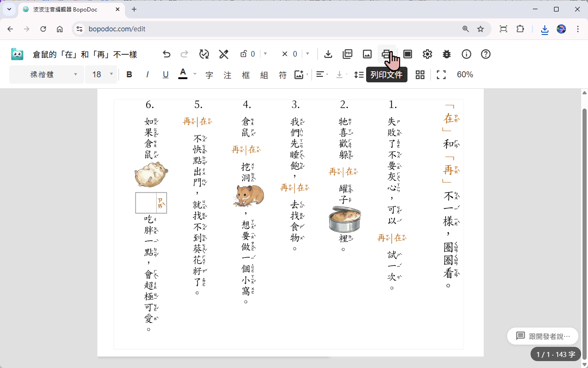Report a bug via the bug icon
The width and height of the screenshot is (588, 368).
click(447, 54)
